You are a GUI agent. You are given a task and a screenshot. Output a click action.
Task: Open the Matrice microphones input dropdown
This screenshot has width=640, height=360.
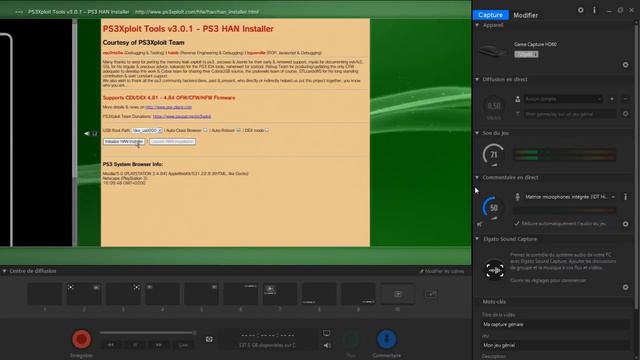click(x=570, y=197)
